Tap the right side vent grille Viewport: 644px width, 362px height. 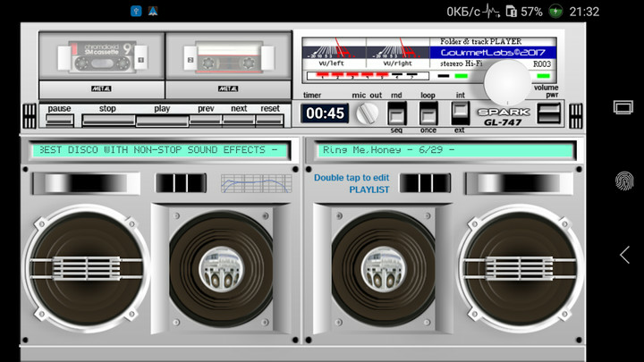576,116
